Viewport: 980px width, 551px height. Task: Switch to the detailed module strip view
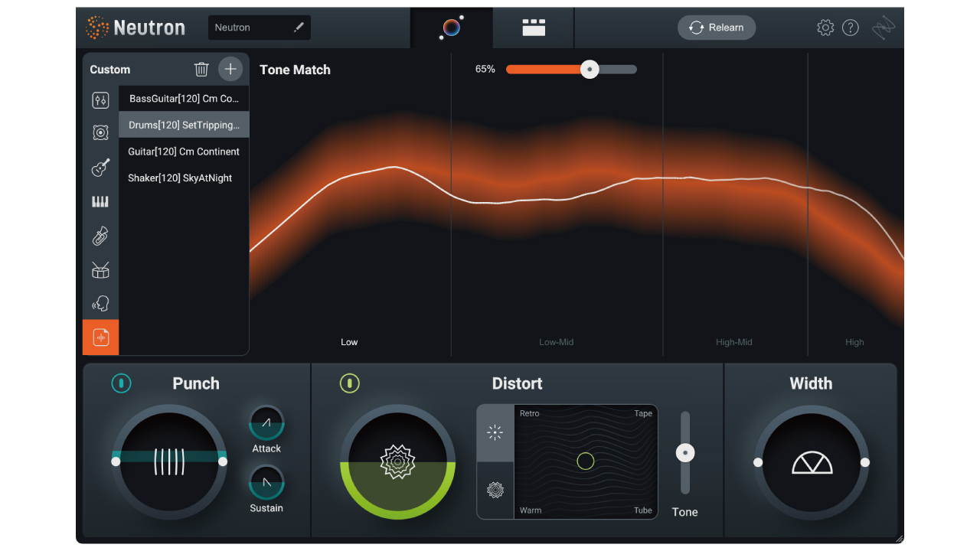pos(533,27)
